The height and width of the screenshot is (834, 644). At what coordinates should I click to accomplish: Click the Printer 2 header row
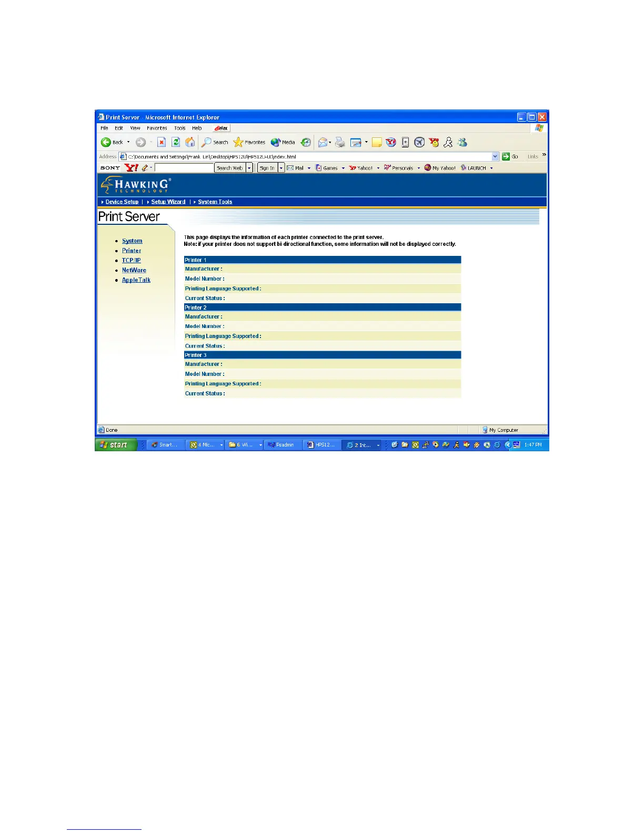click(x=323, y=307)
